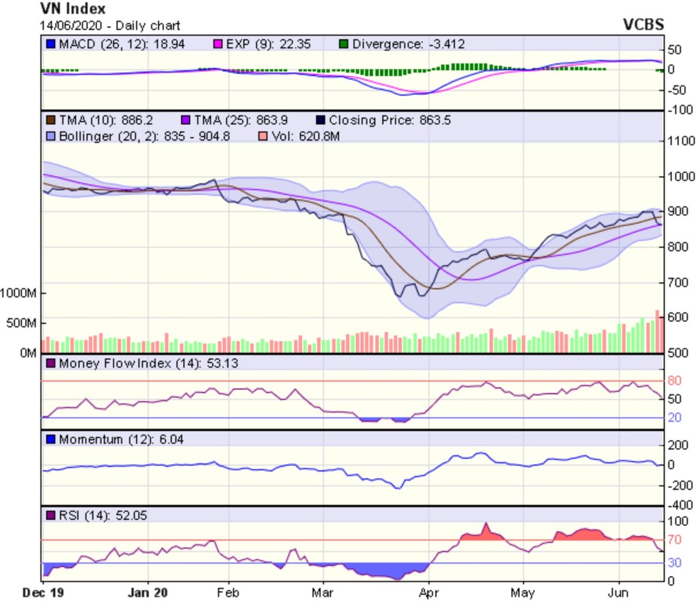Click the VN Index chart title
Viewport: 700px width, 604px height.
click(73, 9)
